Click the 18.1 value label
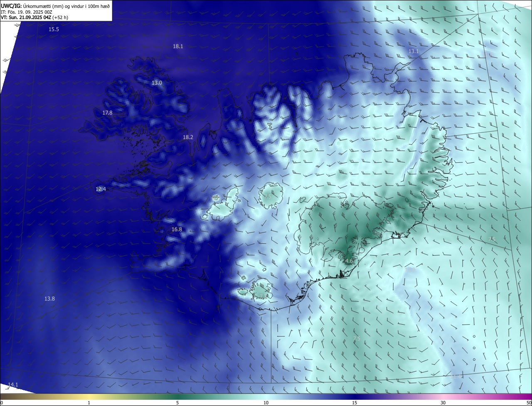Viewport: 532px width, 406px height. 178,46
